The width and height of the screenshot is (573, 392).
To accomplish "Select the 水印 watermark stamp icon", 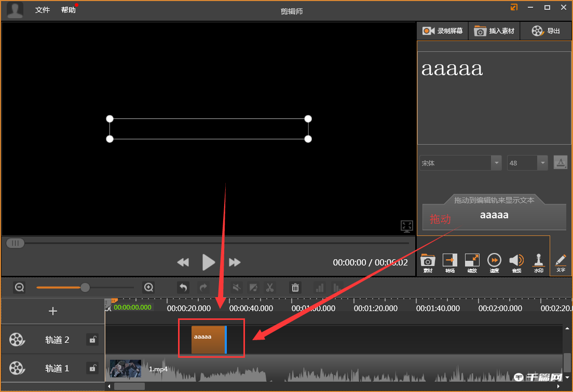I will click(x=539, y=262).
